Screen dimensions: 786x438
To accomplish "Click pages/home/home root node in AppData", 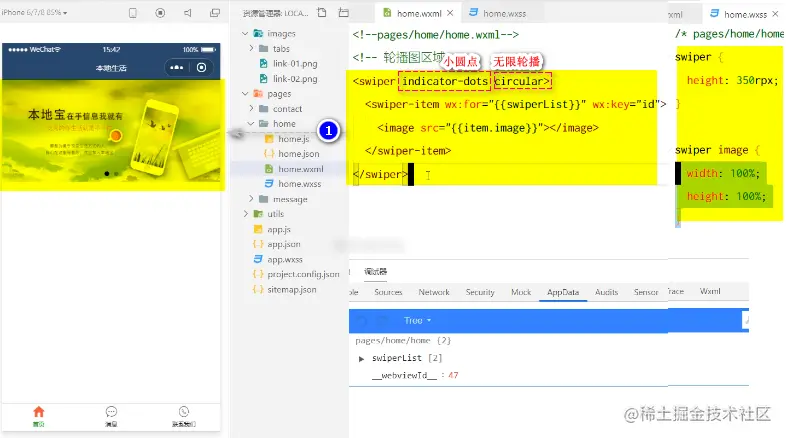I will tap(403, 341).
